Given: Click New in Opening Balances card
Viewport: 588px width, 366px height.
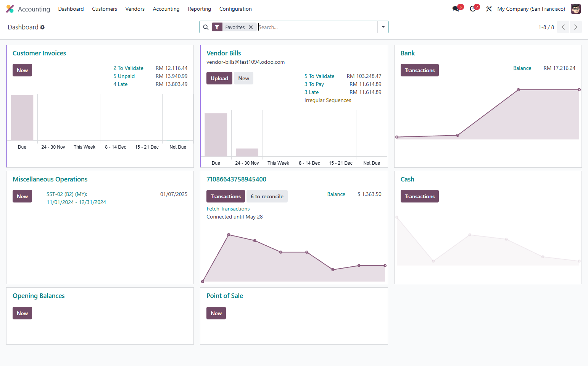Looking at the screenshot, I should coord(22,313).
